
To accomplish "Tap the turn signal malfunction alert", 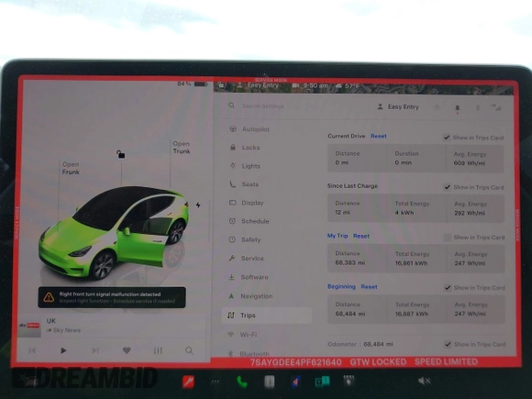I will pos(112,297).
